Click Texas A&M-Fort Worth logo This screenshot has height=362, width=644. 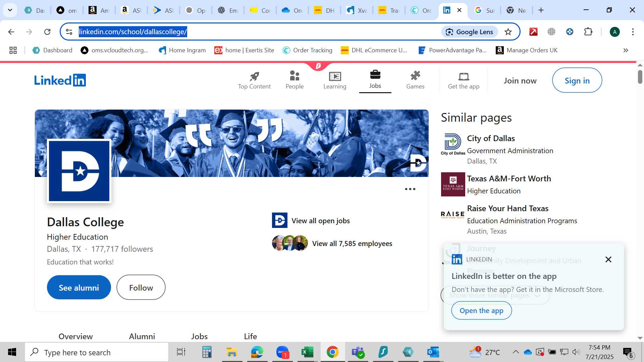[453, 184]
